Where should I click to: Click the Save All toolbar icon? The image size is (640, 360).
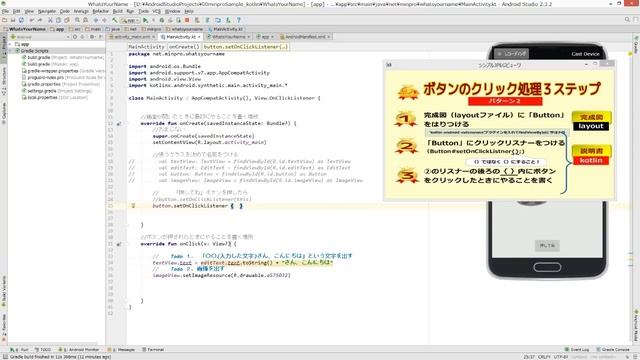coord(13,20)
